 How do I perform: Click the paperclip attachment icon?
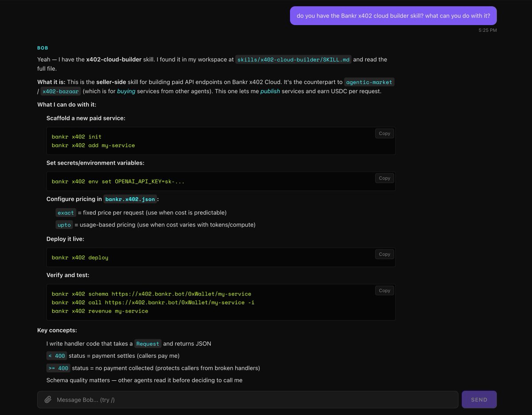(x=48, y=399)
